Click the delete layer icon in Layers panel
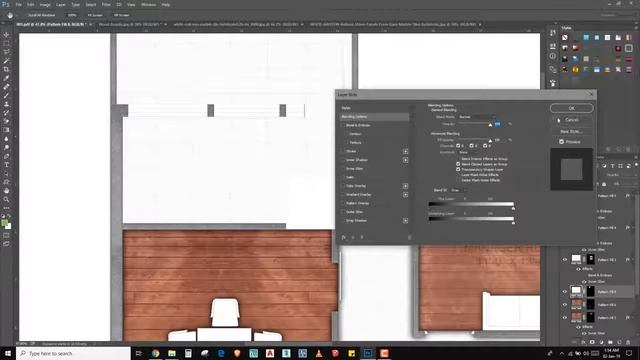640x360 pixels. 629,342
